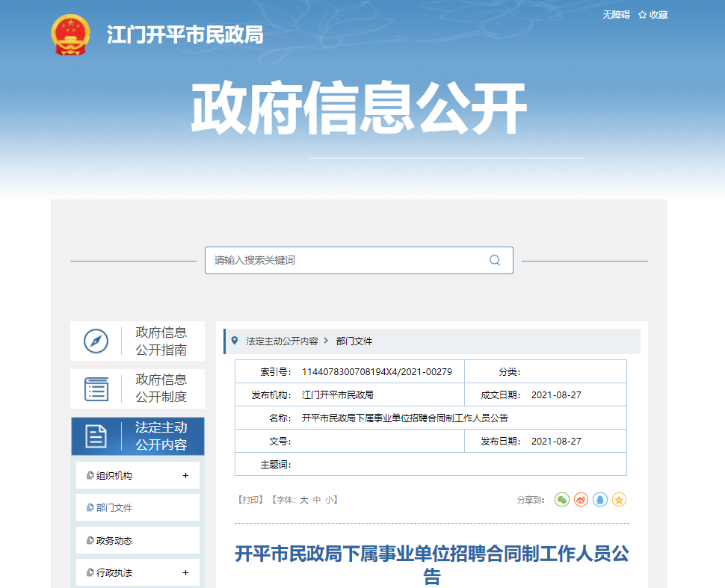Focus the search keyword input field
This screenshot has height=588, width=725.
pos(359,260)
